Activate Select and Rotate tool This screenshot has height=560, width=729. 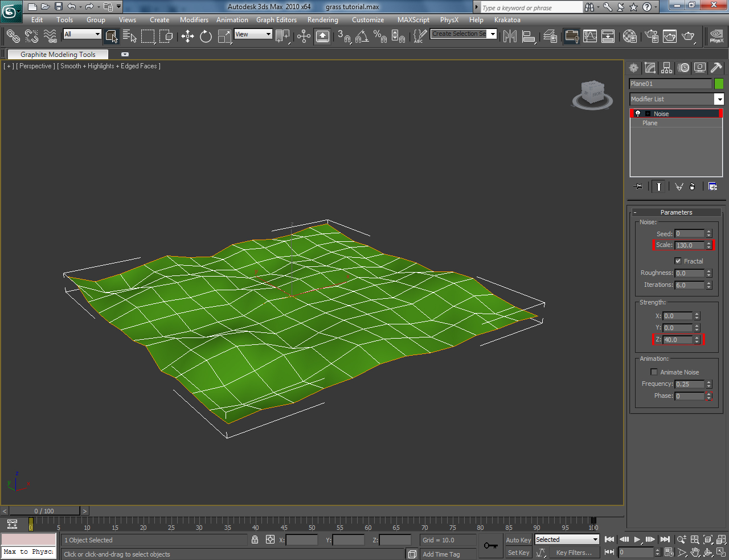pyautogui.click(x=206, y=36)
